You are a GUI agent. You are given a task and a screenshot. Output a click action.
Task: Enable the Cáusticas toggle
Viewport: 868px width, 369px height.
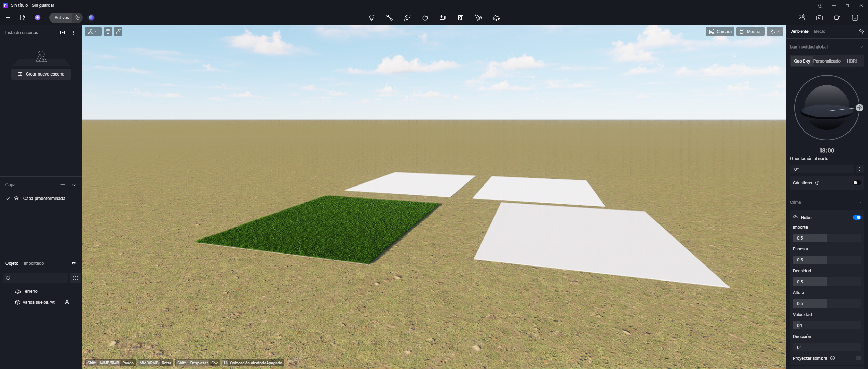pyautogui.click(x=856, y=183)
